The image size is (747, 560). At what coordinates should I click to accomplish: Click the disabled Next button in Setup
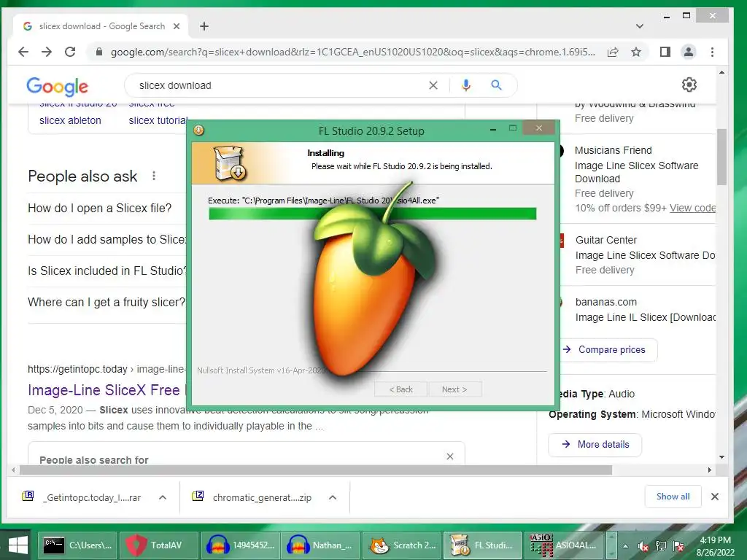coord(454,389)
